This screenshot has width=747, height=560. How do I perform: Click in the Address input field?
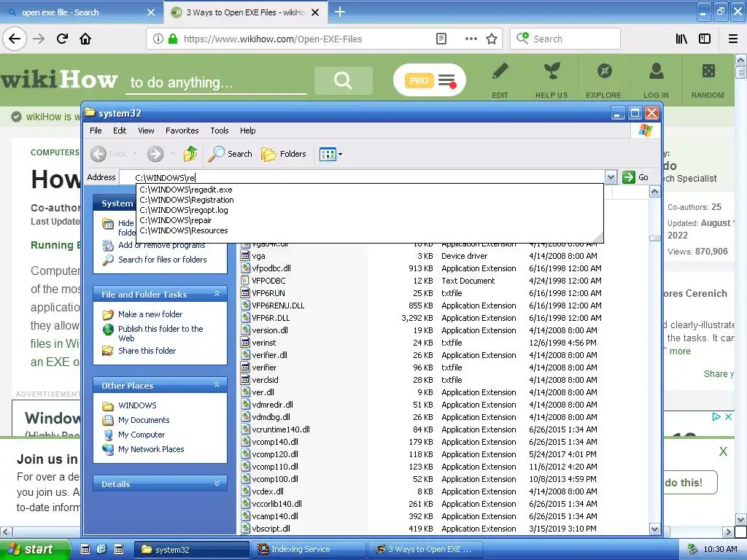pyautogui.click(x=362, y=178)
